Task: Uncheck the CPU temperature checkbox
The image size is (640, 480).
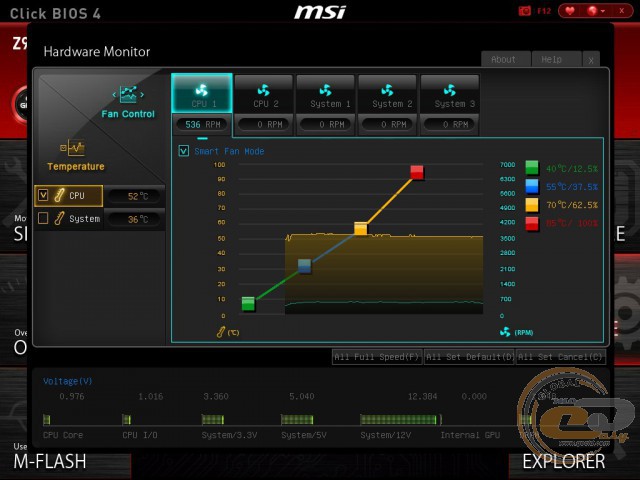Action: [x=43, y=195]
